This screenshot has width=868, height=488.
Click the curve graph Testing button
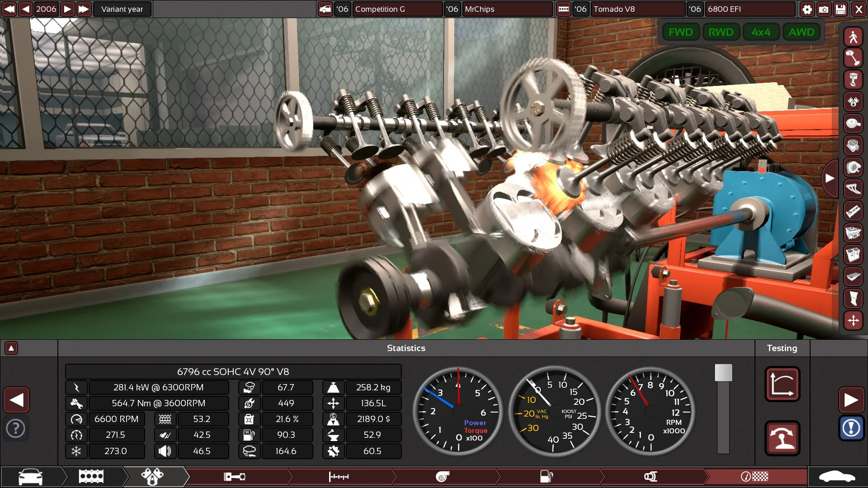click(x=782, y=384)
